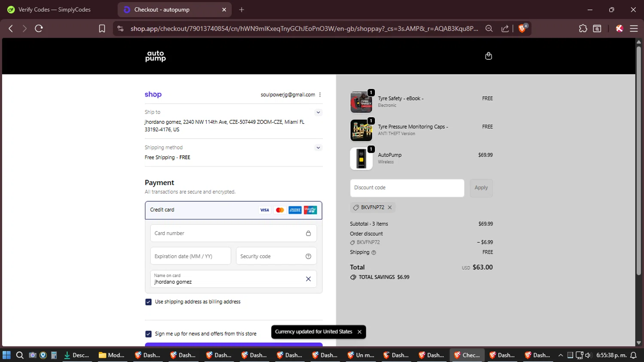Click the Shop pay logo

click(153, 94)
